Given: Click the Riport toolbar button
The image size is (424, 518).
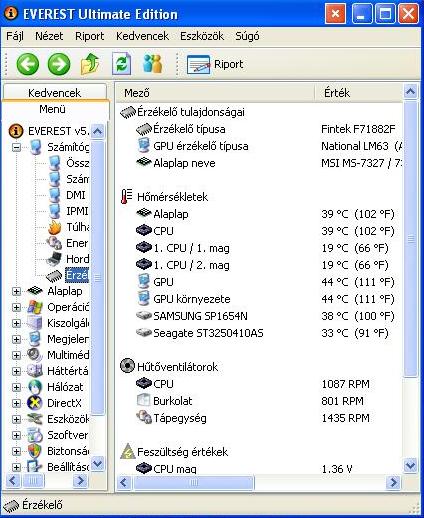Looking at the screenshot, I should click(215, 64).
